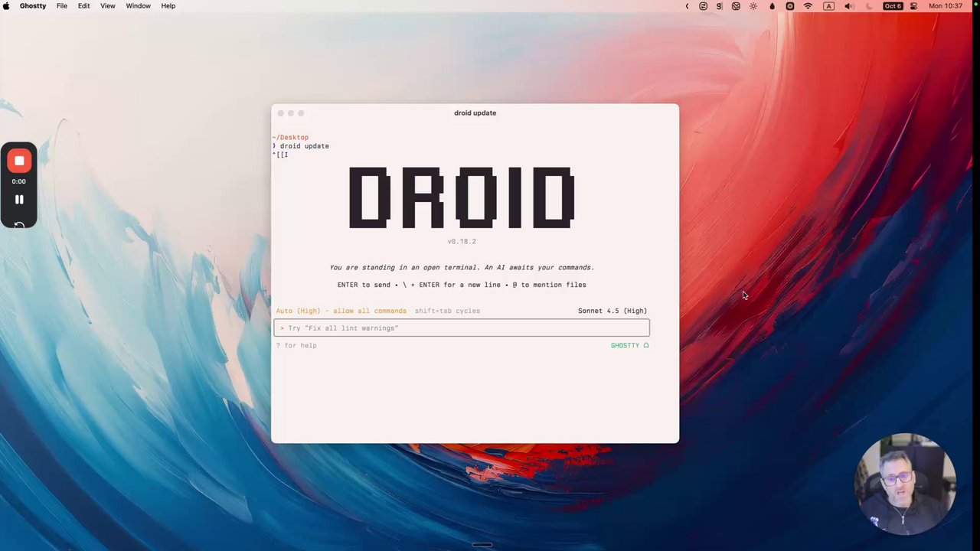Click the Mon 10:37 clock
Image resolution: width=980 pixels, height=551 pixels.
click(945, 6)
